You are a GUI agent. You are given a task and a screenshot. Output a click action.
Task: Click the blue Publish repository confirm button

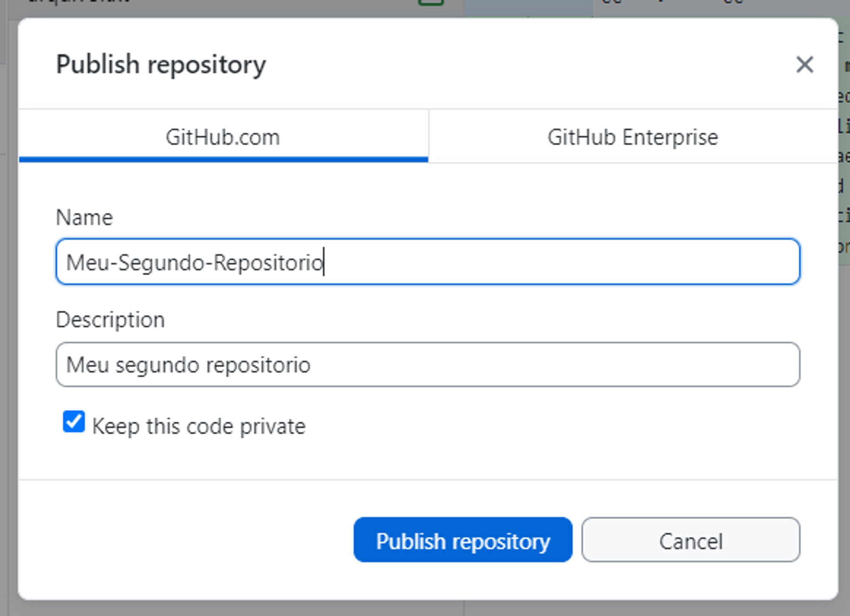click(x=463, y=540)
